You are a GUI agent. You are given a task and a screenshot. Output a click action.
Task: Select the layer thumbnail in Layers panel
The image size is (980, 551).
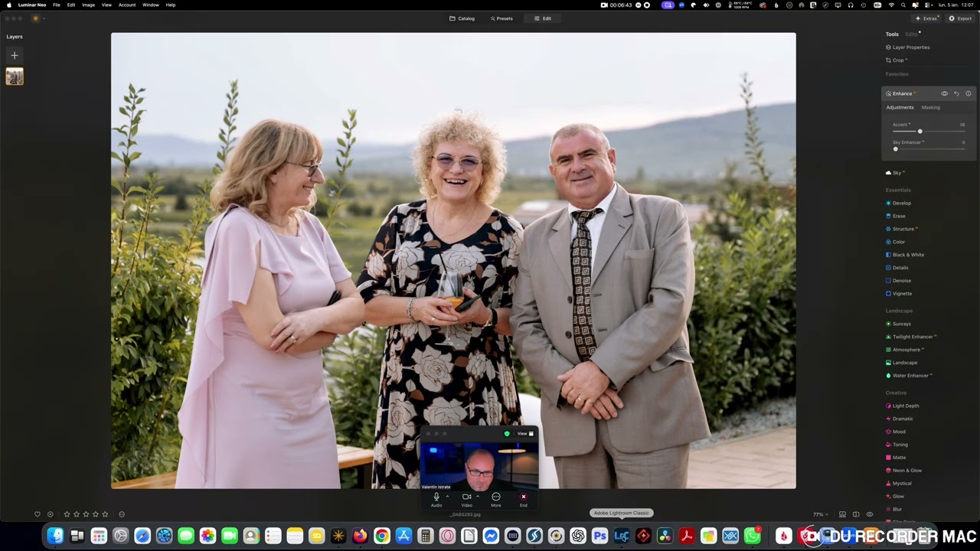pyautogui.click(x=15, y=77)
